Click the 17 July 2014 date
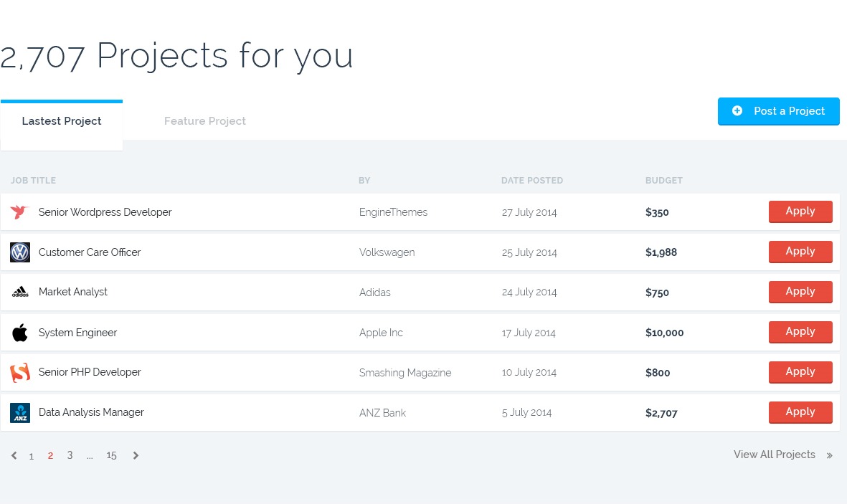Image resolution: width=847 pixels, height=504 pixels. click(x=529, y=333)
